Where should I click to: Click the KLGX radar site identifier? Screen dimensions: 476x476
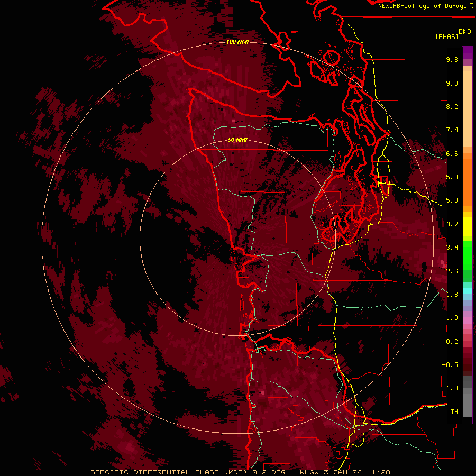coord(310,472)
